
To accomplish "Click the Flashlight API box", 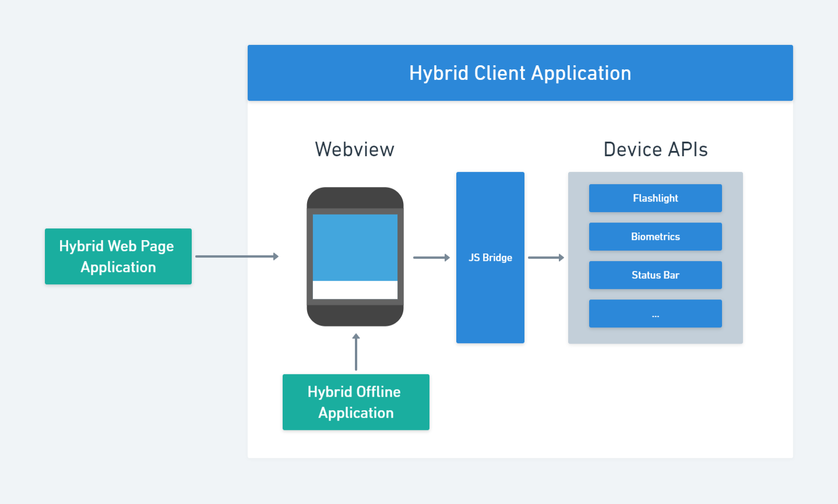I will (656, 198).
